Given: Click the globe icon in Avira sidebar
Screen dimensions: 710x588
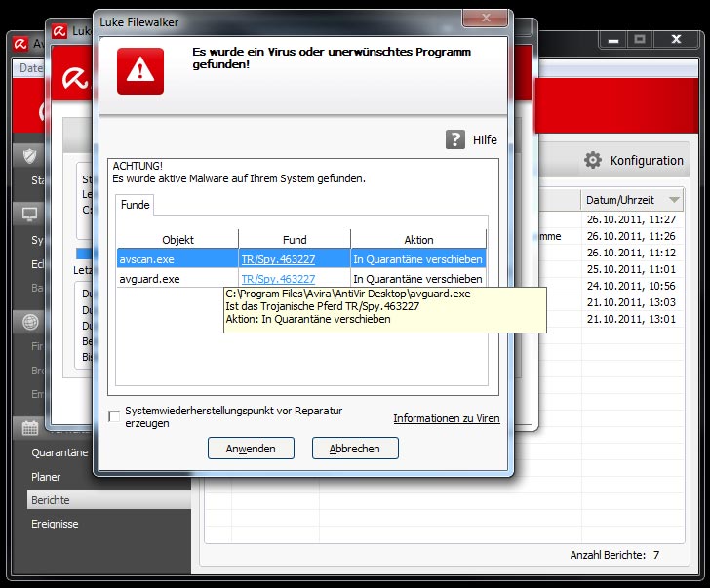Looking at the screenshot, I should click(x=30, y=323).
